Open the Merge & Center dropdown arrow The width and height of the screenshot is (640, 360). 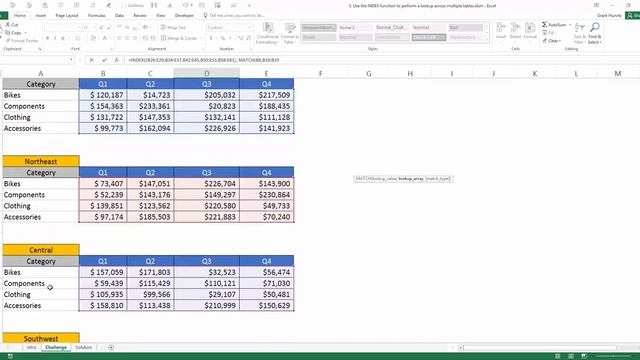pos(201,38)
